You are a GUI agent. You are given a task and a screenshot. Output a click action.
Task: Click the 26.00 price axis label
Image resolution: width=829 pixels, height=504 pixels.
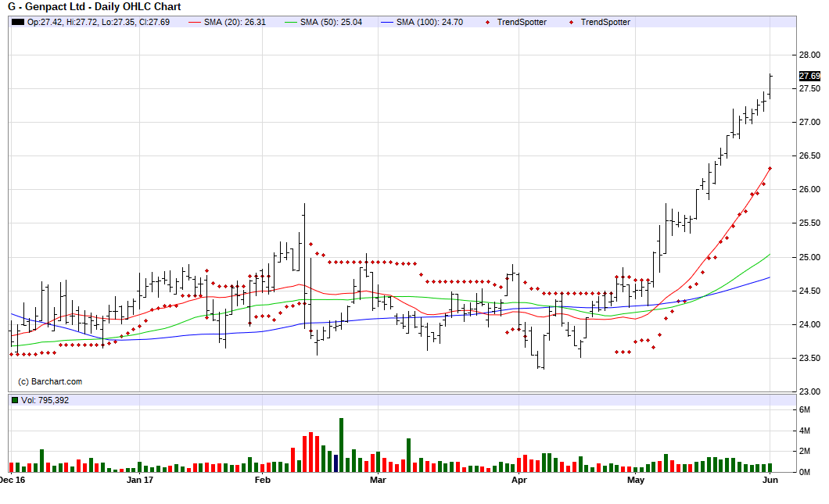pos(809,189)
